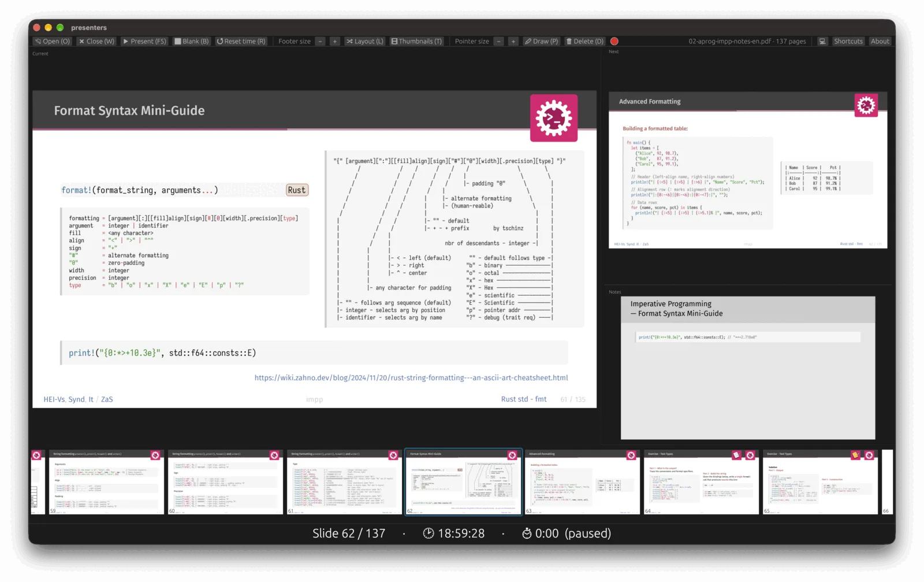Select the highlighted slide 62 thumbnail
The image size is (924, 582).
tap(463, 482)
